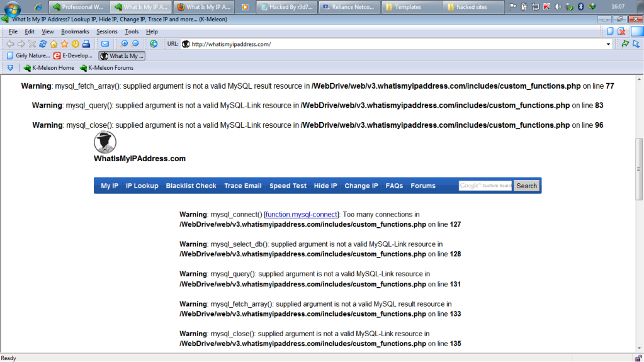Viewport: 644px width, 362px height.
Task: Go forward with the Forward arrow
Action: pos(21,44)
